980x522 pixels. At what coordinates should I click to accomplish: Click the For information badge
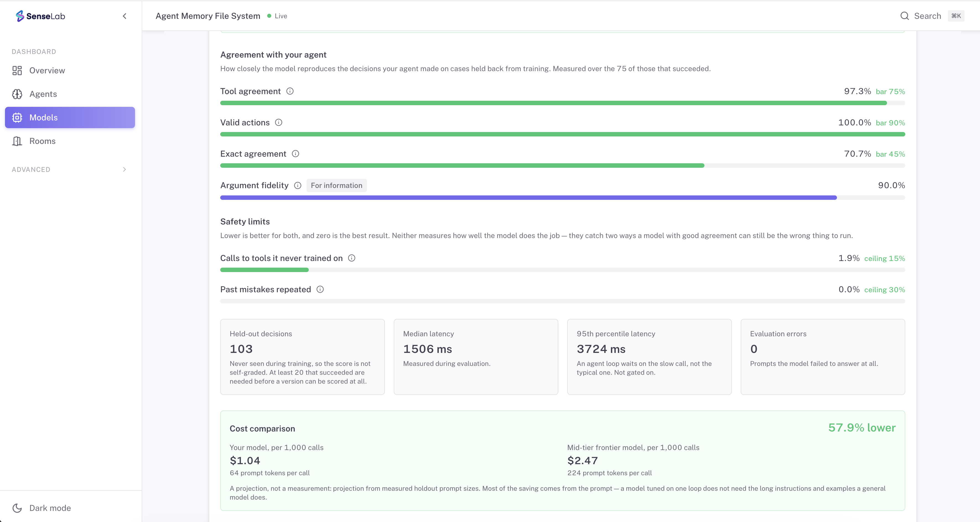tap(336, 185)
